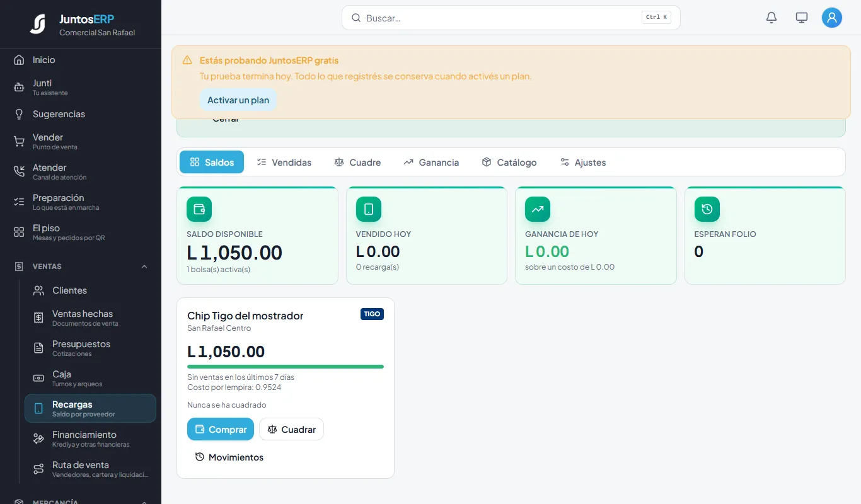
Task: Click the monitor display icon in header
Action: 802,18
